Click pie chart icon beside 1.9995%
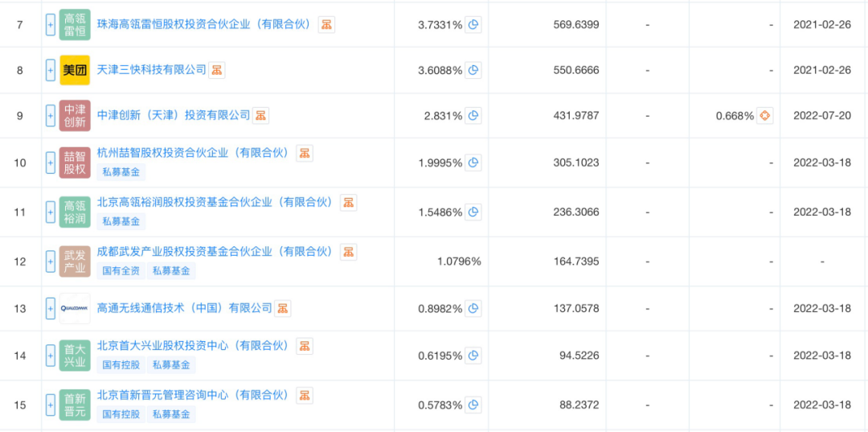The image size is (868, 432). click(473, 163)
